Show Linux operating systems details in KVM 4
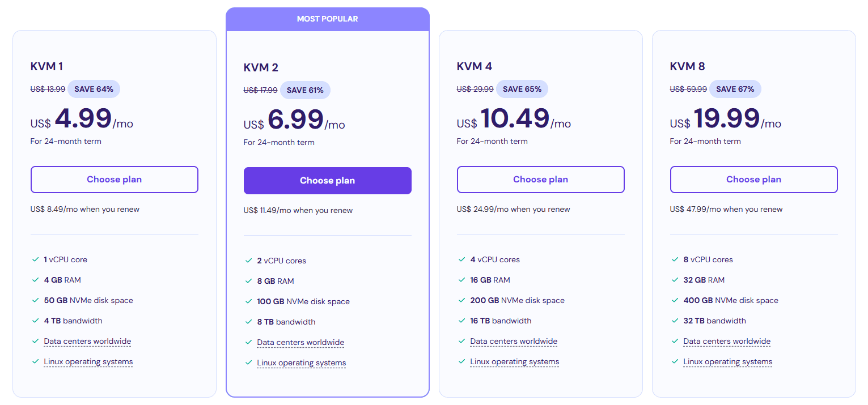Screen dimensions: 868x405 point(515,362)
